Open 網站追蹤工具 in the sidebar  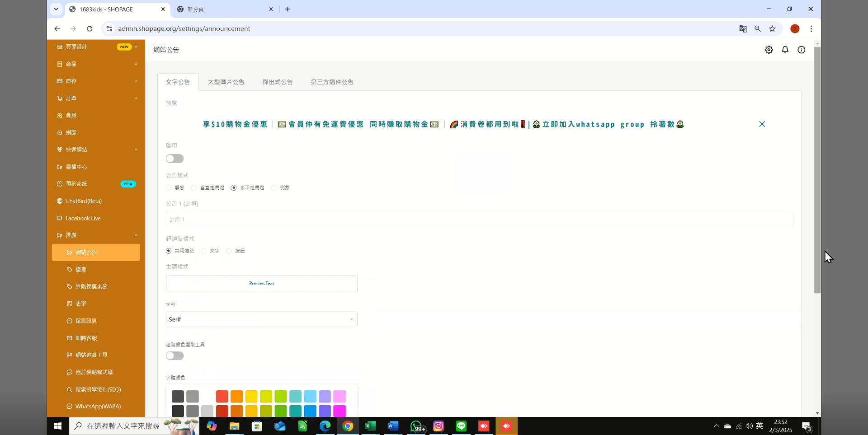tap(96, 355)
